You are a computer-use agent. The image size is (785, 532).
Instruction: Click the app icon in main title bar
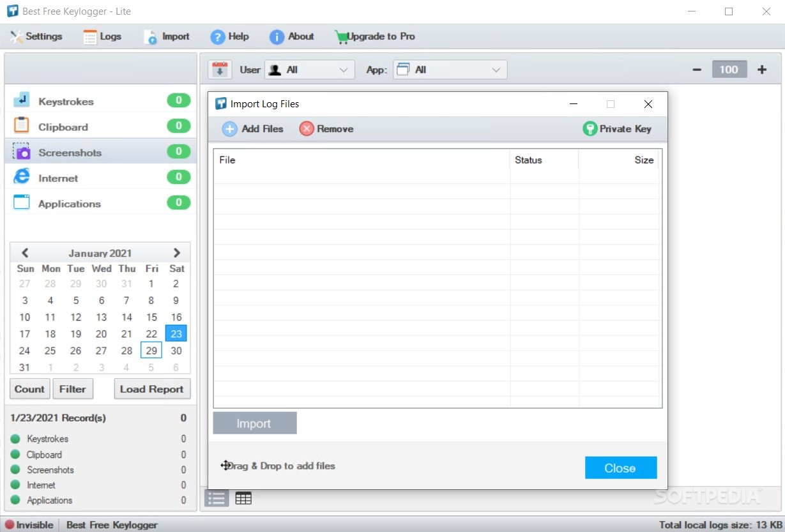[x=11, y=11]
